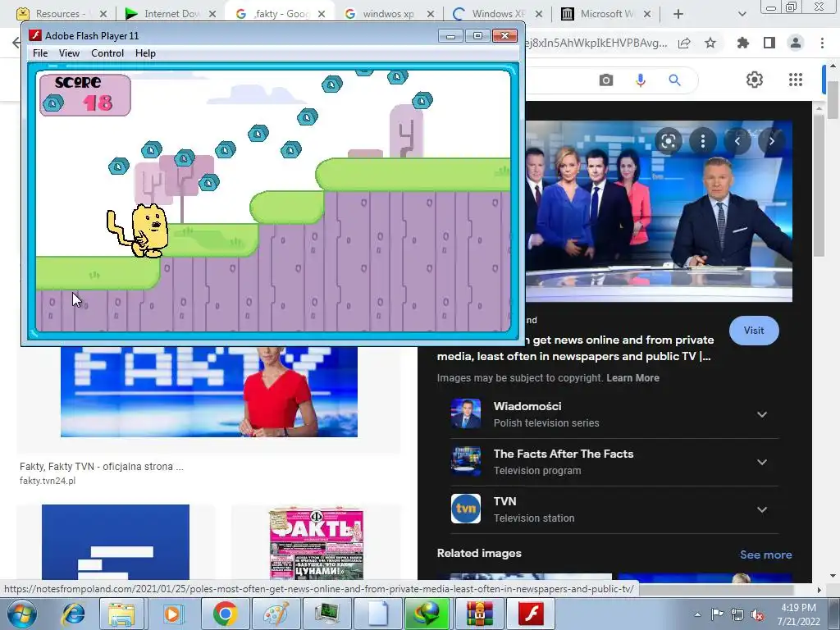The height and width of the screenshot is (630, 840).
Task: Click the horizontal scrollbar right arrow
Action: (819, 590)
